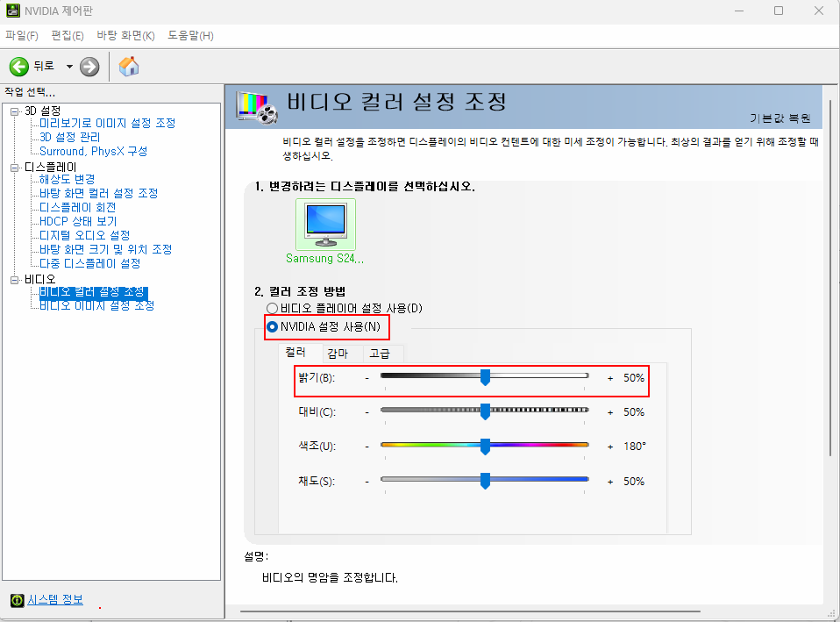840x622 pixels.
Task: Open 바탕 화면 컬러 설정 조정
Action: pos(98,193)
